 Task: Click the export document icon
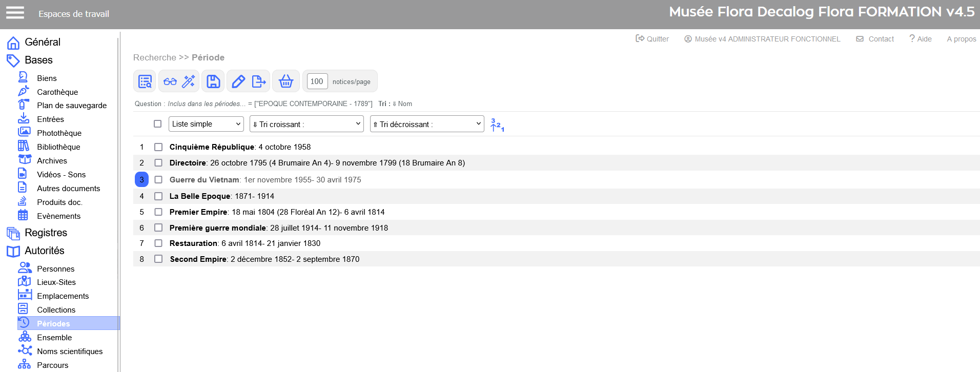[x=259, y=81]
